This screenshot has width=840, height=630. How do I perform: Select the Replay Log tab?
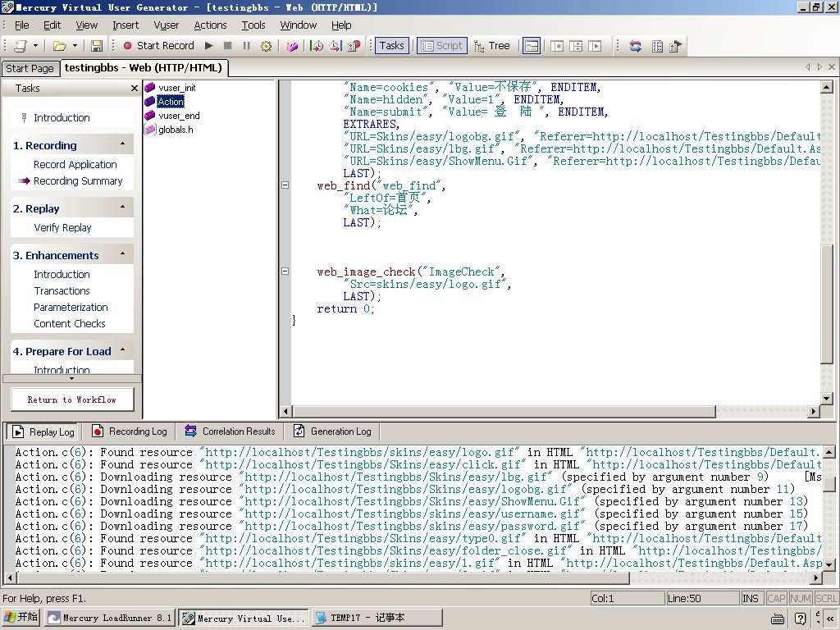pyautogui.click(x=43, y=431)
